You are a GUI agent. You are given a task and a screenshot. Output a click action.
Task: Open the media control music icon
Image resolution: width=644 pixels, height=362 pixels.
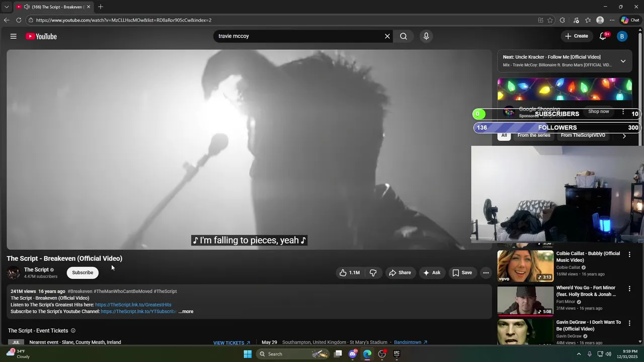576,20
